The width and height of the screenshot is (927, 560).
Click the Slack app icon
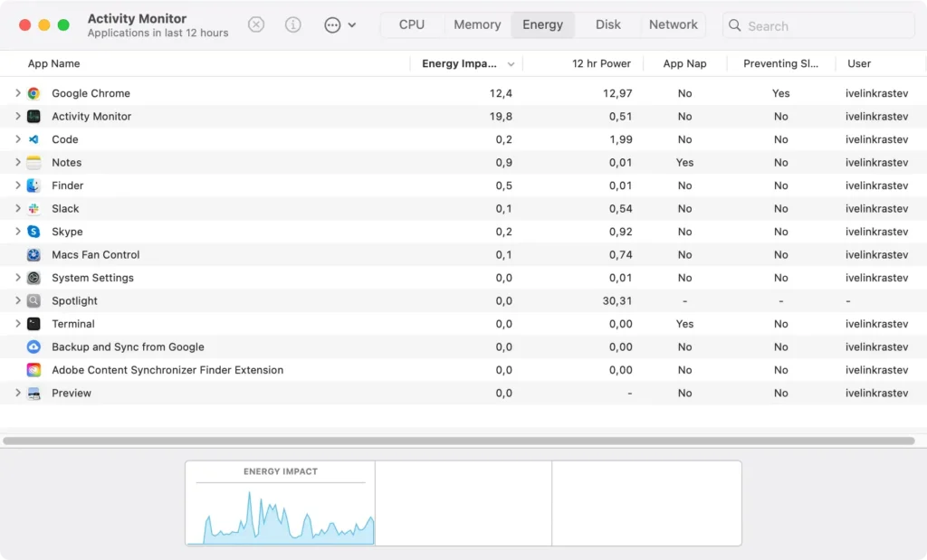click(x=33, y=208)
